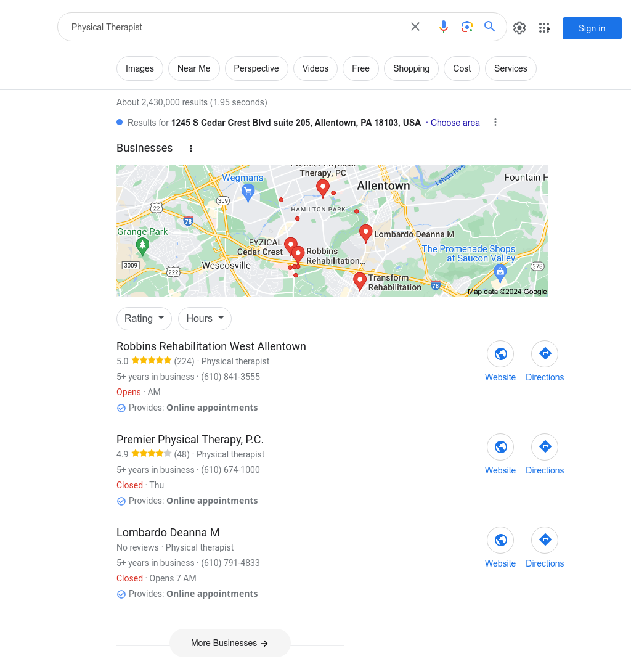The image size is (631, 672).
Task: Open Website icon for Robbins Rehabilitation West Allentown
Action: tap(500, 354)
